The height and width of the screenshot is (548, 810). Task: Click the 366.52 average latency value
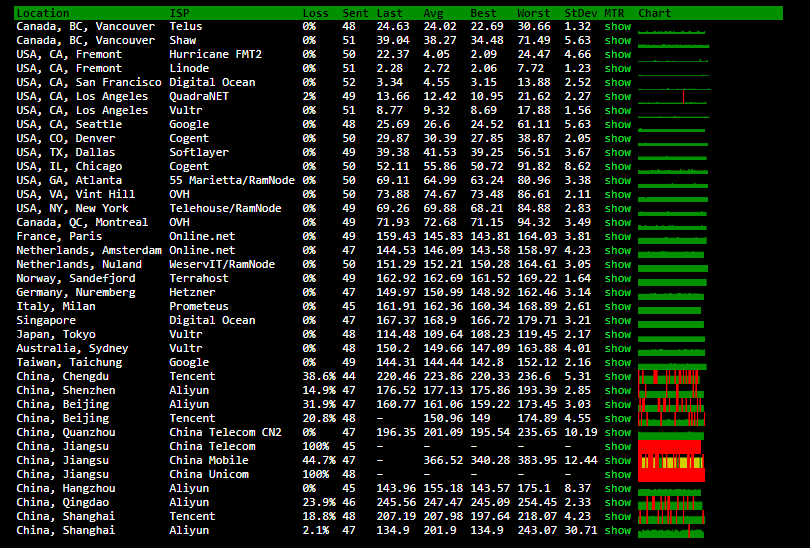pyautogui.click(x=443, y=460)
